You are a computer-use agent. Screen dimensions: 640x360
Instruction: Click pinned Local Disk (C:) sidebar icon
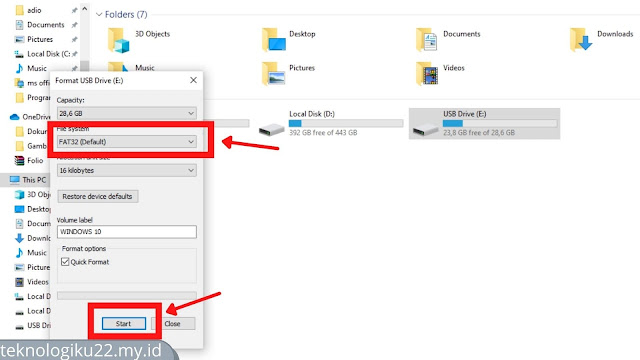pyautogui.click(x=19, y=54)
